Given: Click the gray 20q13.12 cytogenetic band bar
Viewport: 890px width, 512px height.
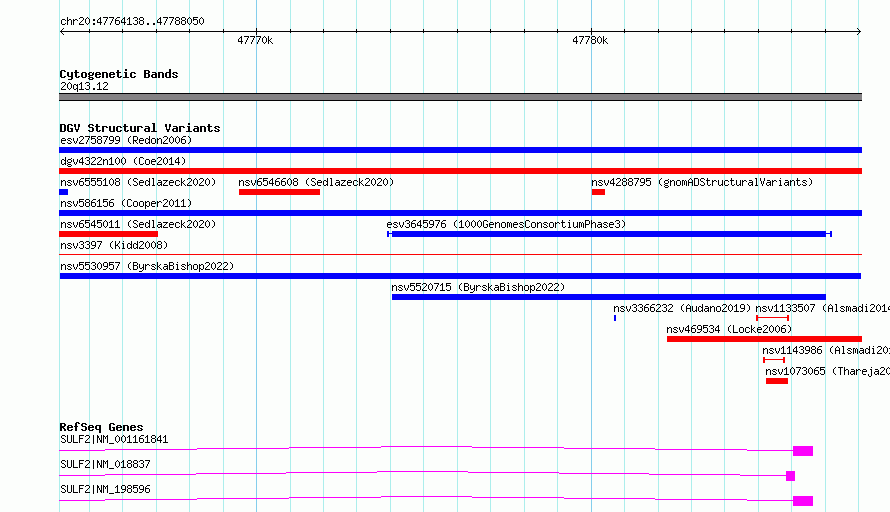Looking at the screenshot, I should 460,98.
